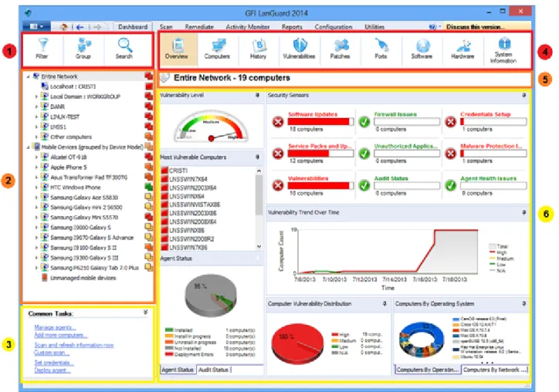
Task: Open the help icon near Discuss this version
Action: pos(432,27)
